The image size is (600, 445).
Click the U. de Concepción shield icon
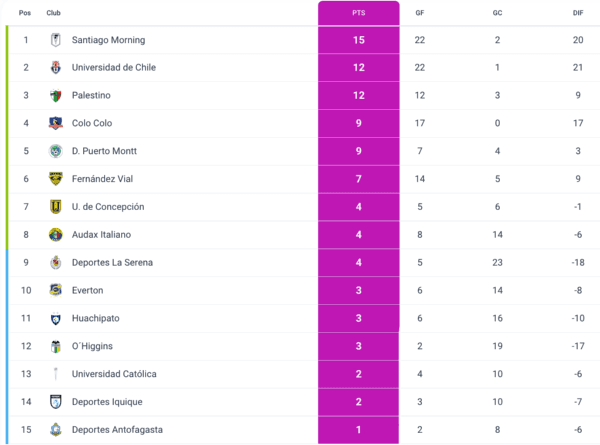click(x=56, y=207)
